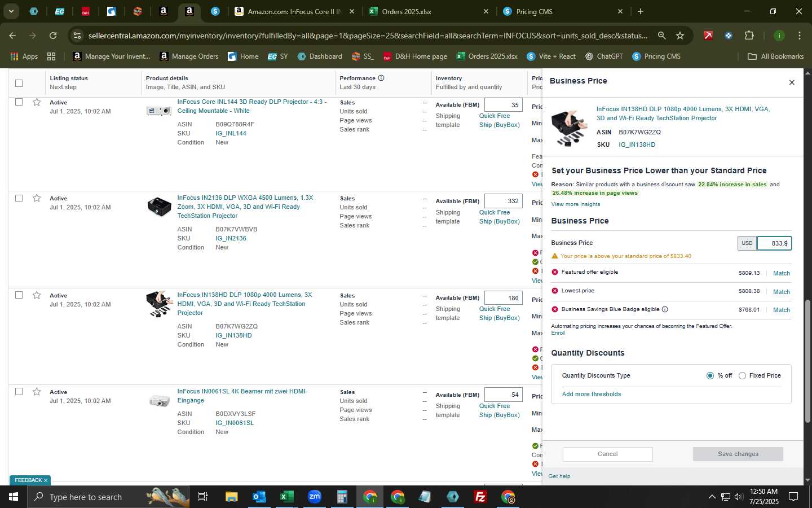Screen dimensions: 812x508
Task: Select the Fixed Price discount type
Action: click(742, 375)
